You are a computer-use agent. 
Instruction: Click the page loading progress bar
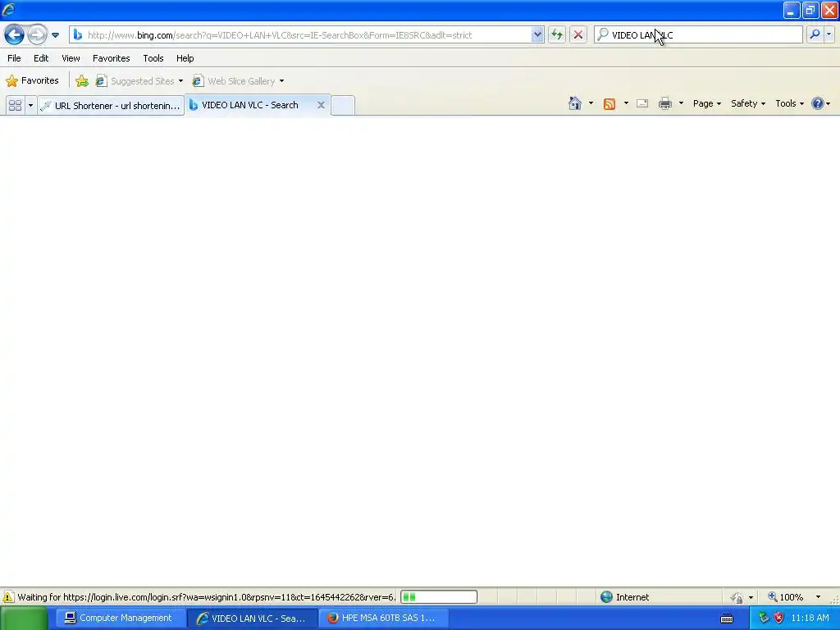pos(439,597)
